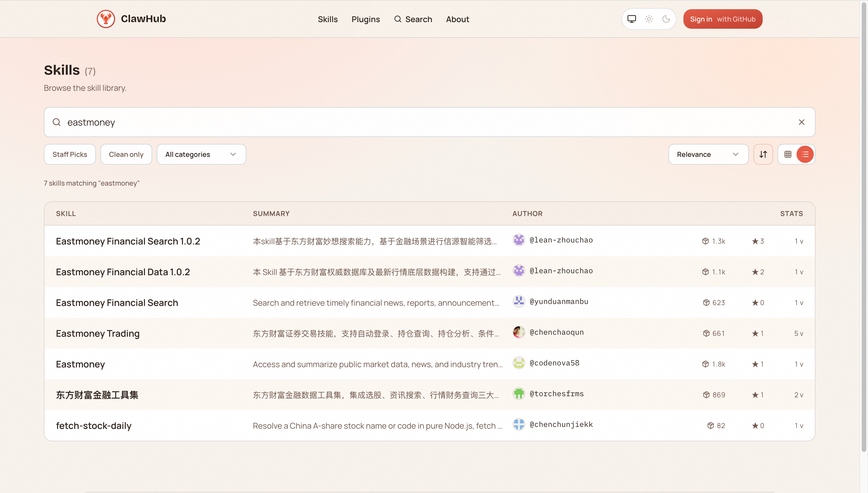
Task: Click the "2 v" version count
Action: 799,395
